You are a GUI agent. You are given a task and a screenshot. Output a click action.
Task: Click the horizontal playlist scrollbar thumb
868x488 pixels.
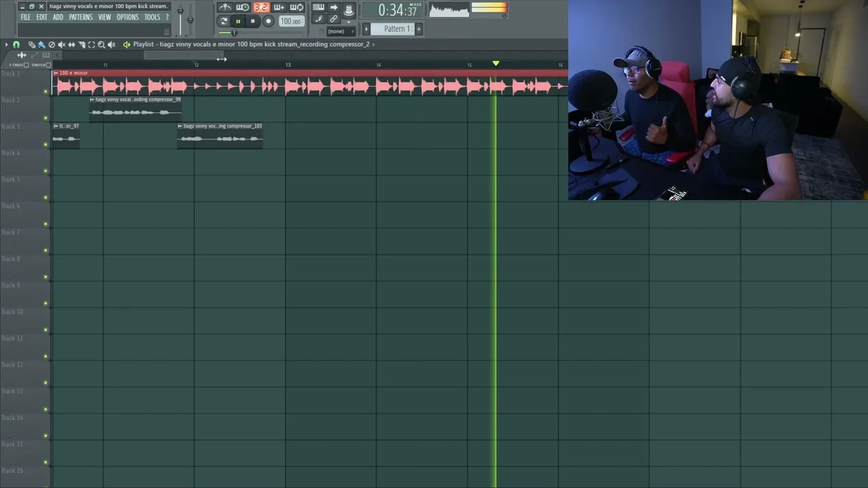click(x=184, y=55)
